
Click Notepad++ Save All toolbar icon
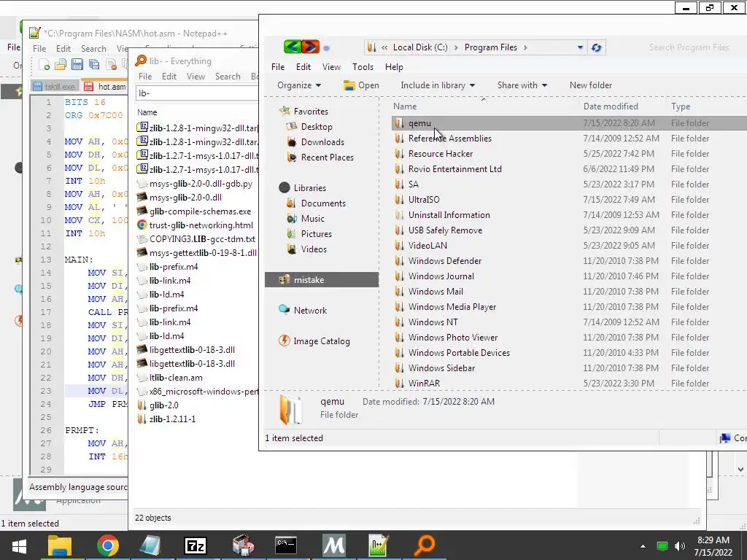[94, 64]
